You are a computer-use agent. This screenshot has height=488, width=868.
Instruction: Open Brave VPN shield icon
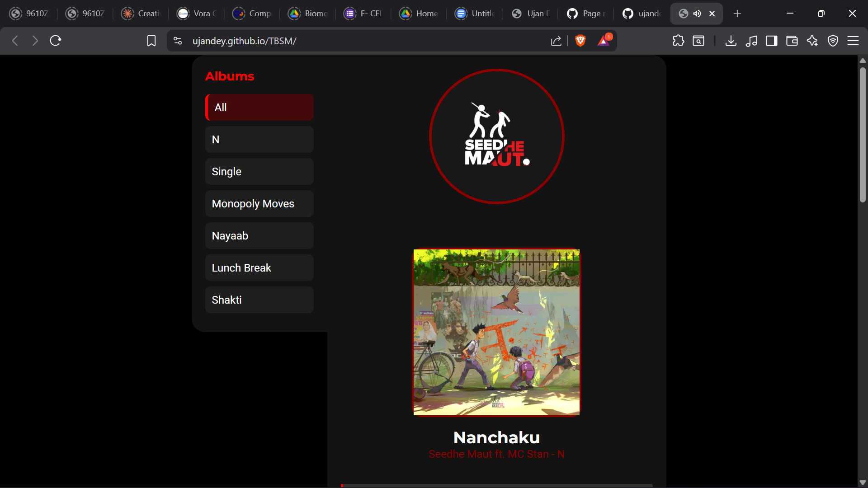(833, 41)
